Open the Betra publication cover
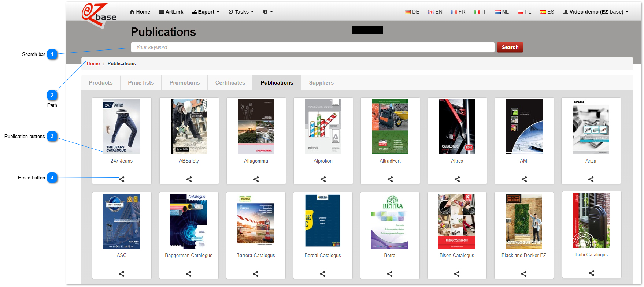 (390, 221)
